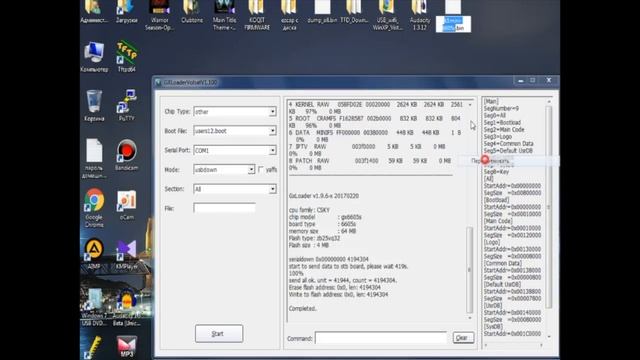Launch the AIMP player shortcut
Screen dimensions: 640x360
pos(94,253)
